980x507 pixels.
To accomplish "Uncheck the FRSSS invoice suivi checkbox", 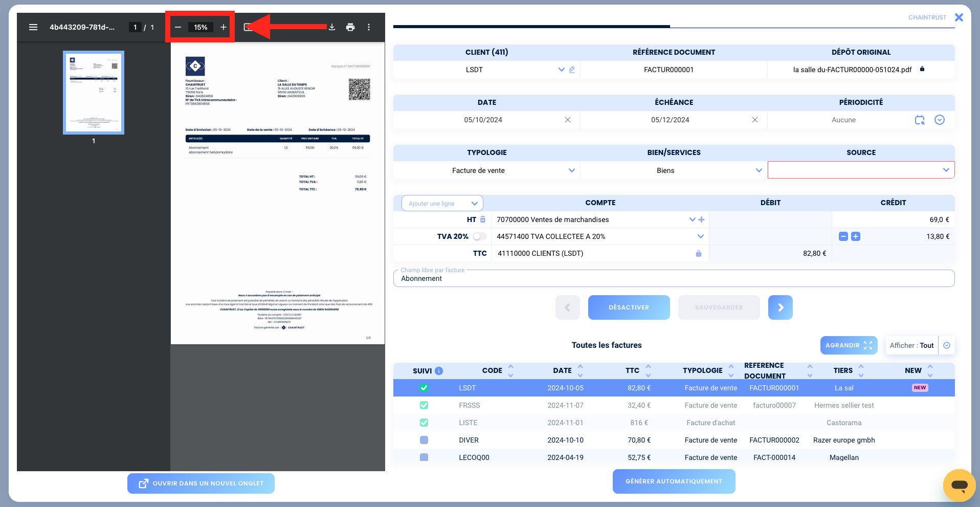I will coord(424,405).
